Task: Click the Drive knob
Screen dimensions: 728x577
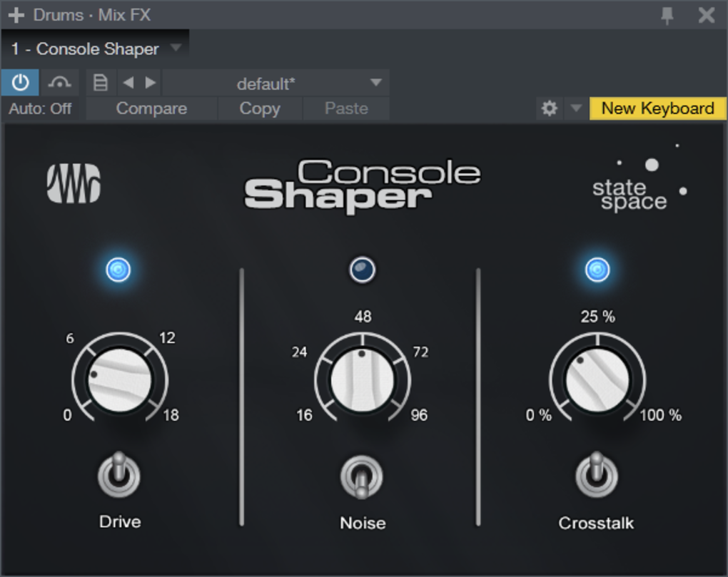Action: tap(120, 380)
